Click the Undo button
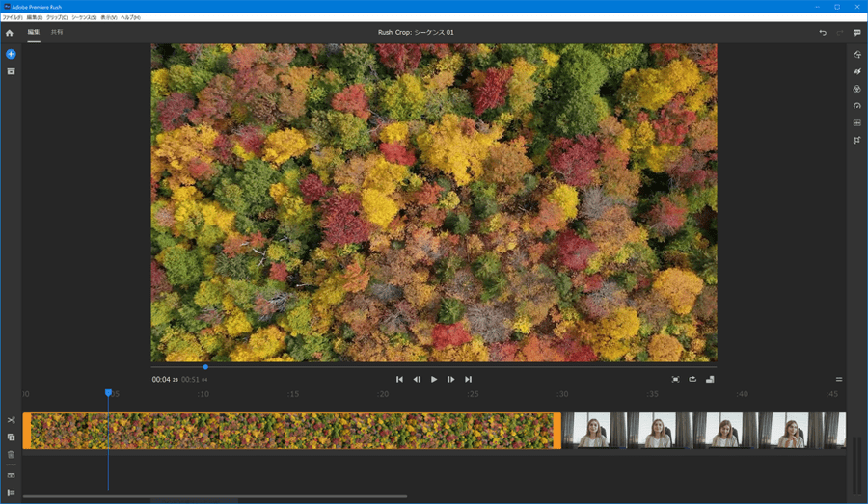Screen dimensions: 868x504 (x=823, y=32)
